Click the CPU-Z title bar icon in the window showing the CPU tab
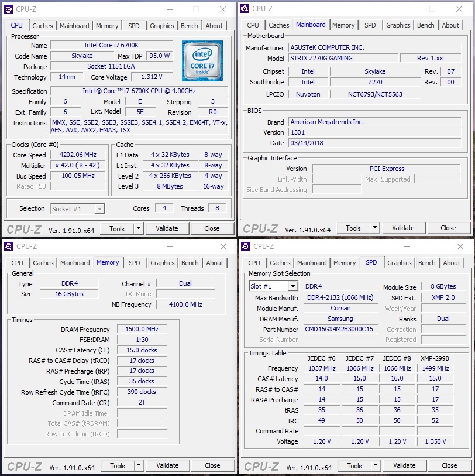 tap(8, 9)
